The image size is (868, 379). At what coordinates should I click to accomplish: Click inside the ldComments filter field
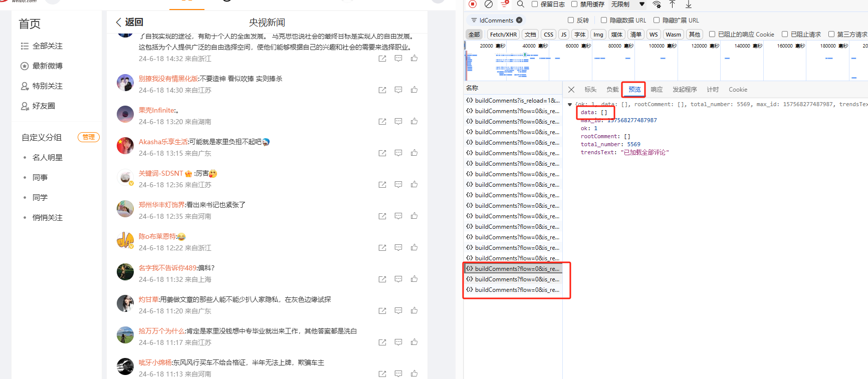coord(497,20)
